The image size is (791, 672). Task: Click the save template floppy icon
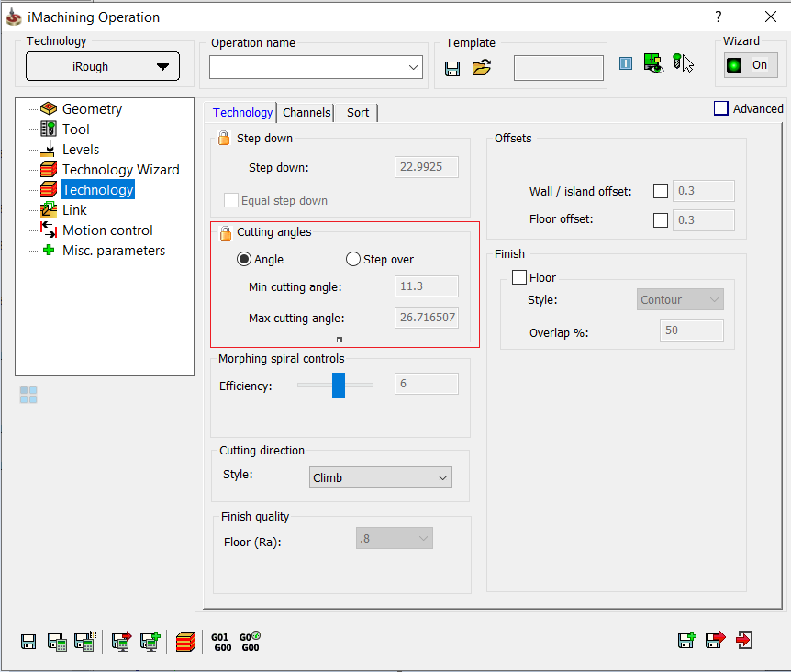point(452,69)
